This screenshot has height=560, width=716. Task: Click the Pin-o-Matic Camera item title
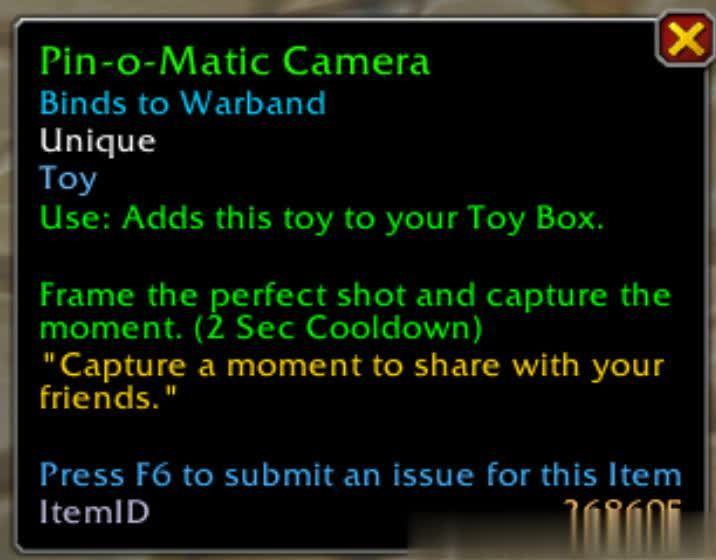pos(235,62)
